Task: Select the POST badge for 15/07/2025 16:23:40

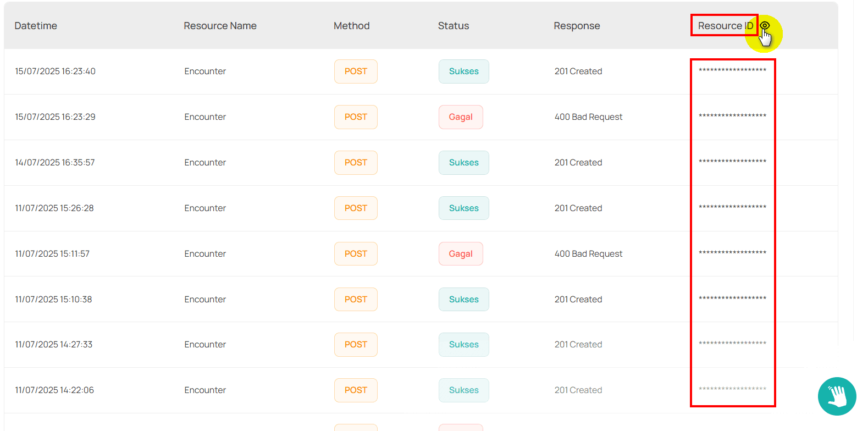Action: coord(356,71)
